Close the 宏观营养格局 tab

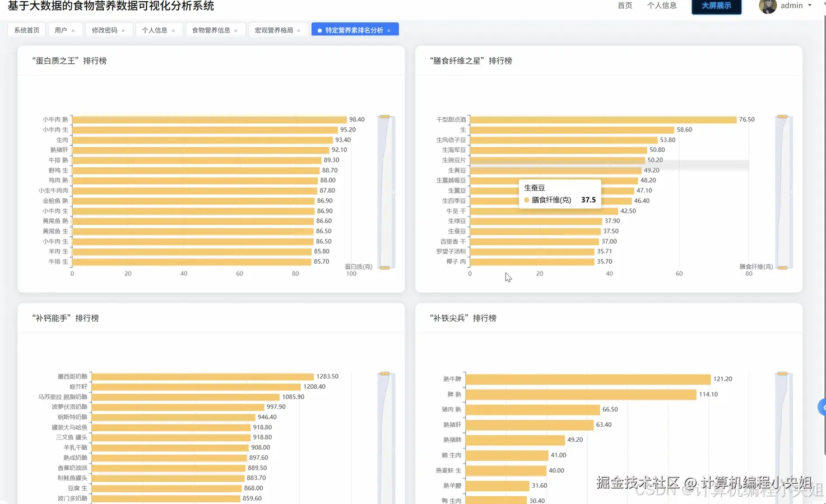pos(299,30)
